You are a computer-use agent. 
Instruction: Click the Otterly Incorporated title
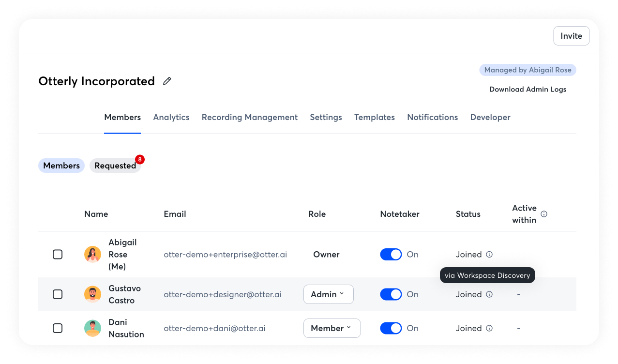tap(97, 81)
